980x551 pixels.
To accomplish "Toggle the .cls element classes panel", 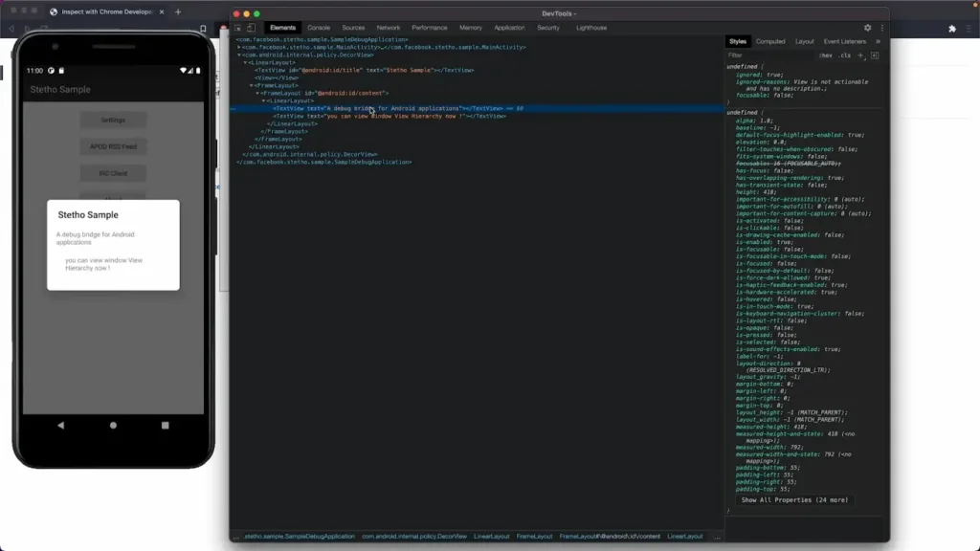I will point(845,55).
